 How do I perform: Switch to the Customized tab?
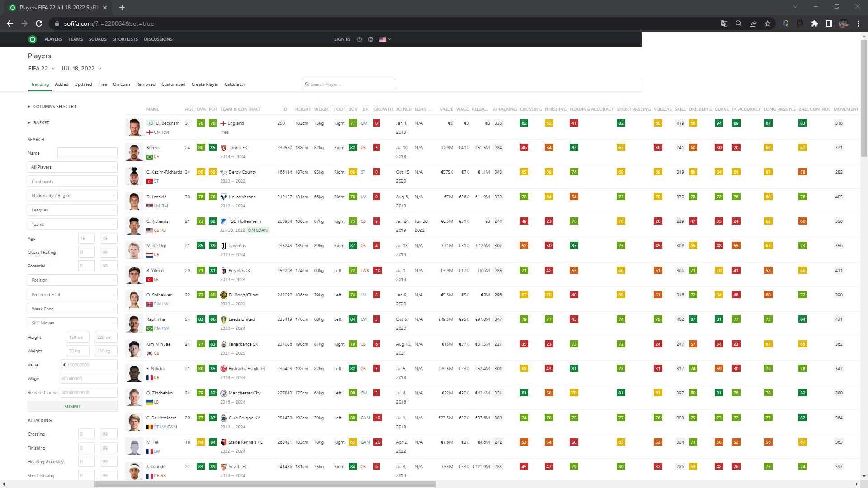pos(173,84)
